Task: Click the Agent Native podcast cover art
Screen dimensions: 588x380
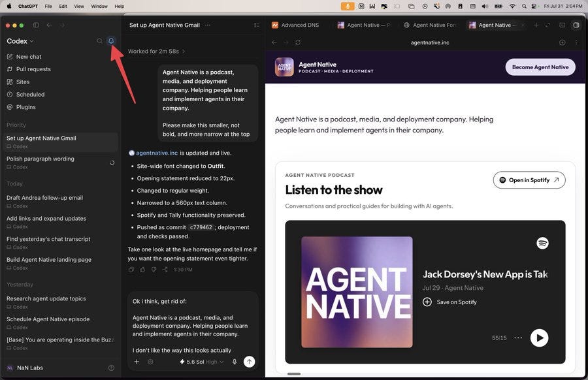Action: pos(357,292)
